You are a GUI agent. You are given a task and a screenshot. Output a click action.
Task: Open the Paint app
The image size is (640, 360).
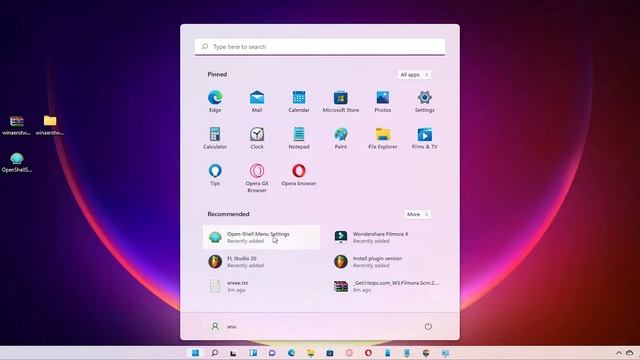click(x=341, y=138)
